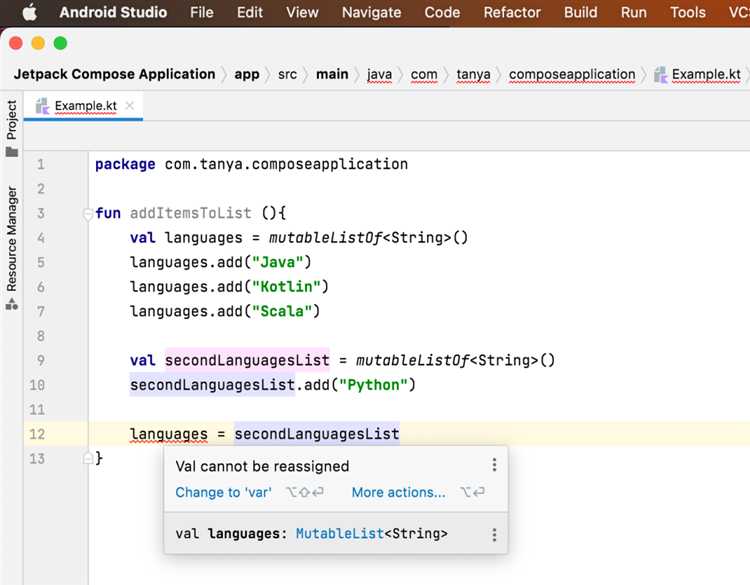Open the Code menu
Screen dimensions: 750x585
coord(442,12)
